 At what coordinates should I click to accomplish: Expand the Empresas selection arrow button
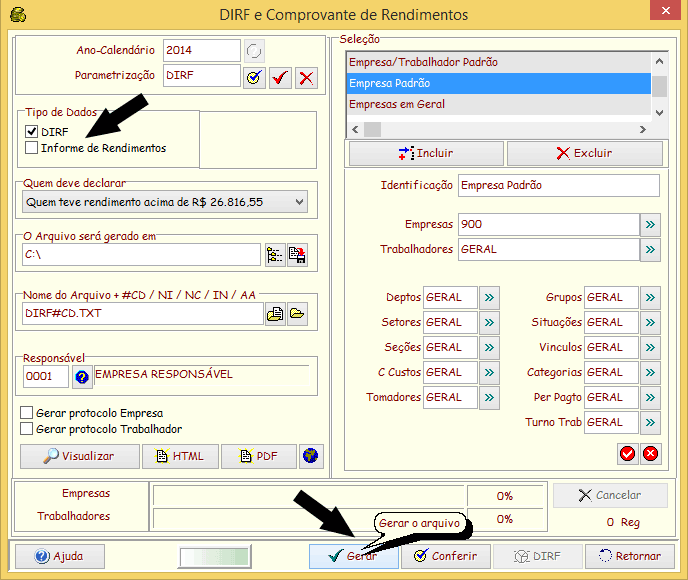(650, 224)
